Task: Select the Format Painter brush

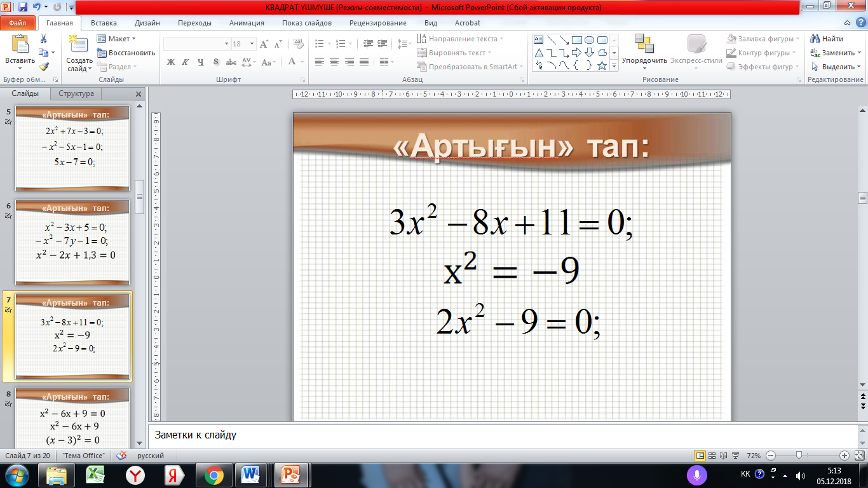Action: pos(43,67)
